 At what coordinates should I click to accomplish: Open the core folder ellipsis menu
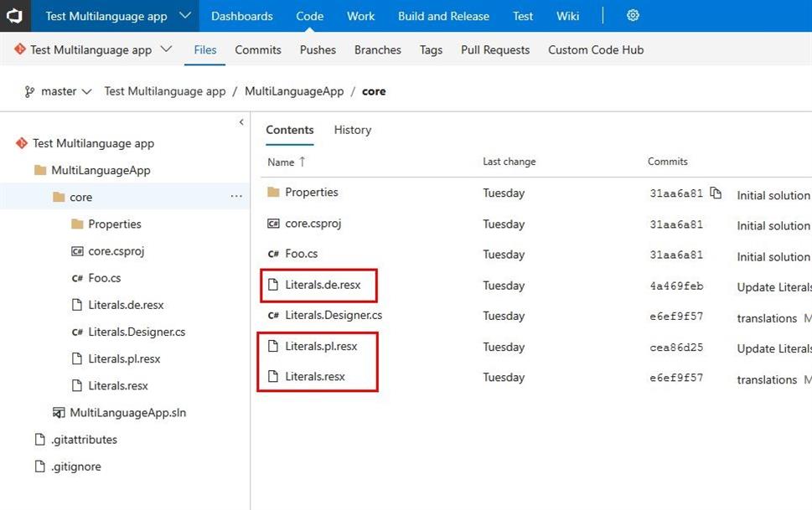pos(235,196)
